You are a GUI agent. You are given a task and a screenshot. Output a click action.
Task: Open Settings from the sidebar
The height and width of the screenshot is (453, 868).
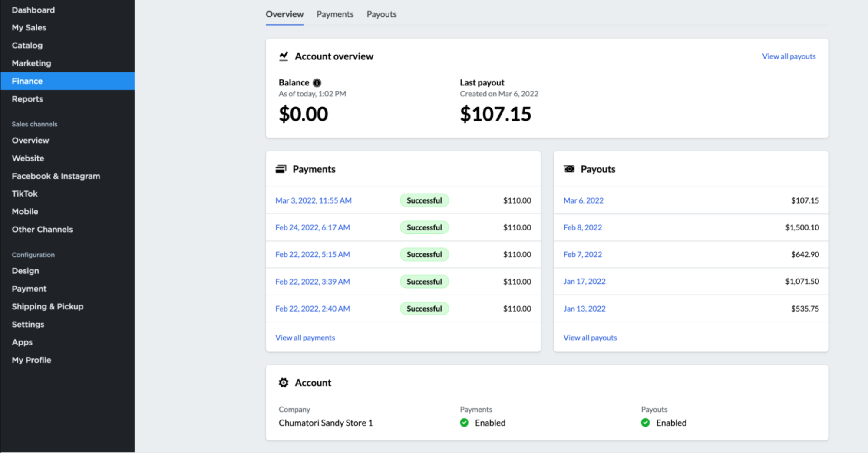point(28,324)
